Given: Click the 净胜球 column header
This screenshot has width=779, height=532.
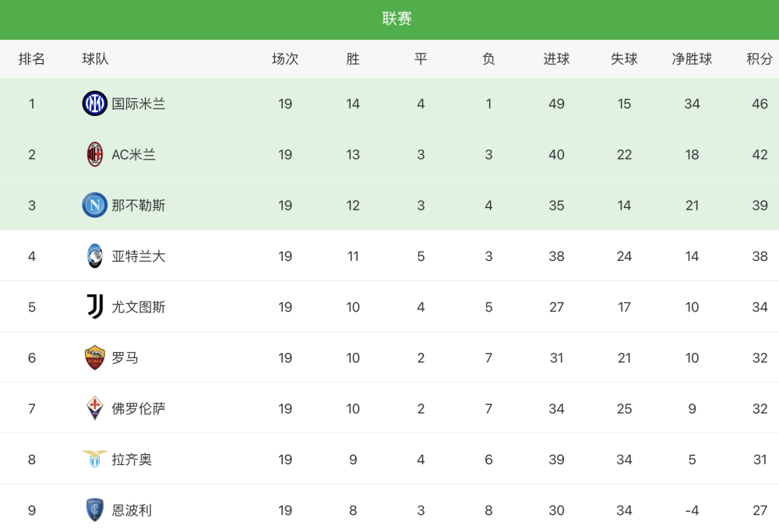Looking at the screenshot, I should pyautogui.click(x=692, y=58).
